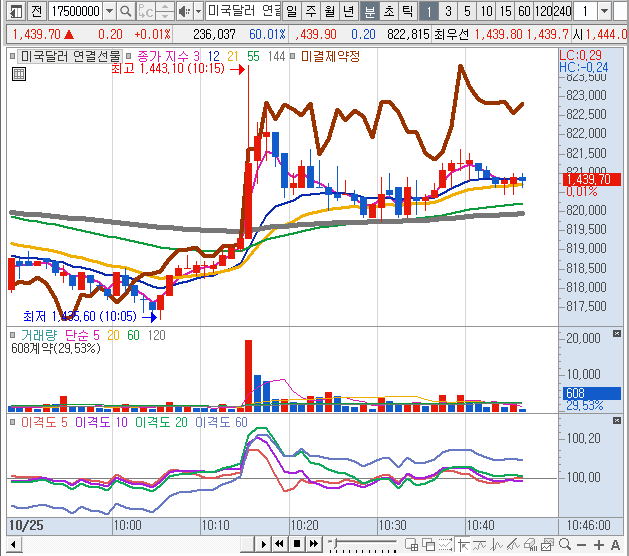Click the magnifier search icon beside code field

point(125,12)
